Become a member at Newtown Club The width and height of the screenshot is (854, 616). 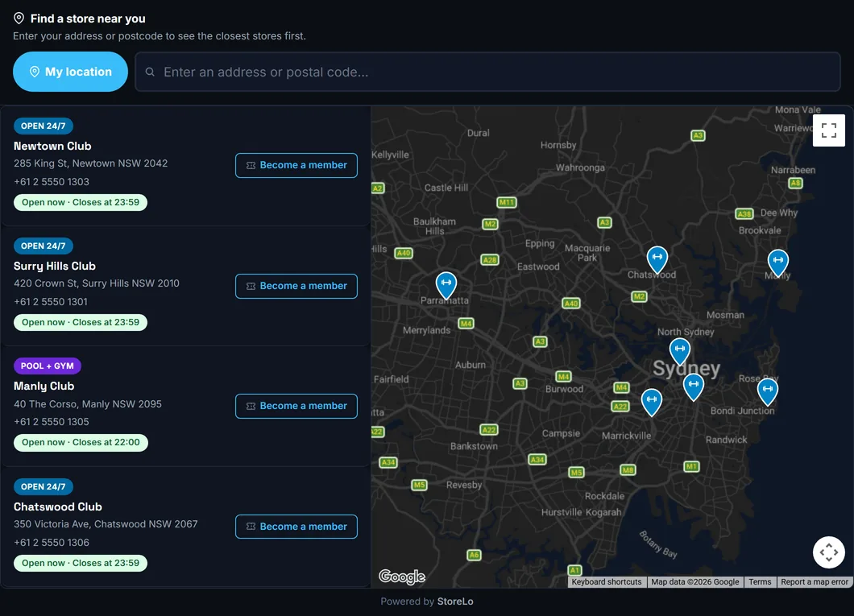coord(296,165)
